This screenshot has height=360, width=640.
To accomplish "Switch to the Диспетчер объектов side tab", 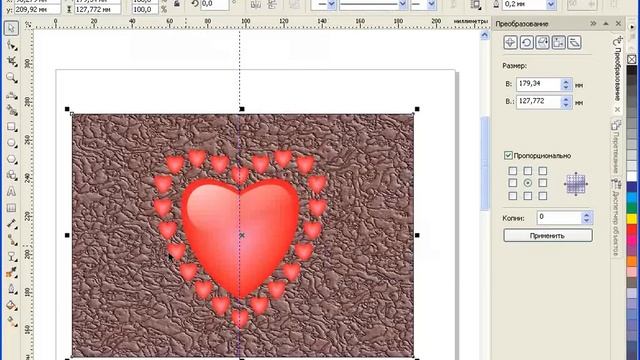I will coord(617,219).
